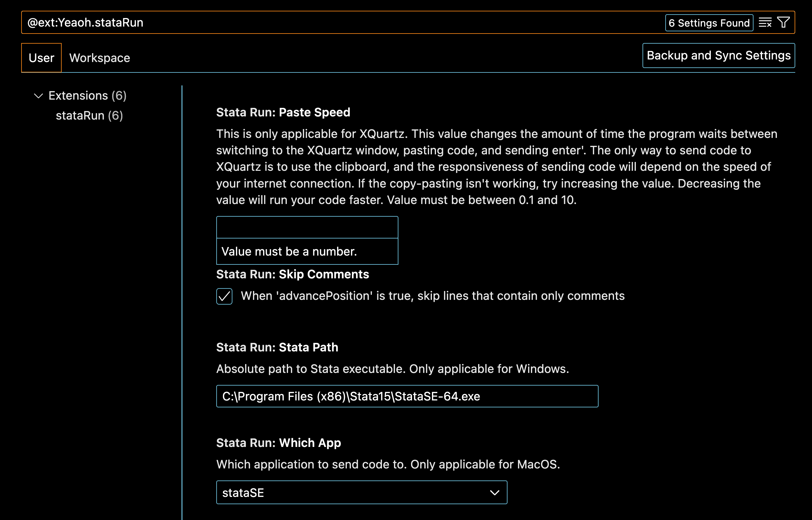Viewport: 812px width, 520px height.
Task: Click the 6 Settings Found badge
Action: (709, 23)
